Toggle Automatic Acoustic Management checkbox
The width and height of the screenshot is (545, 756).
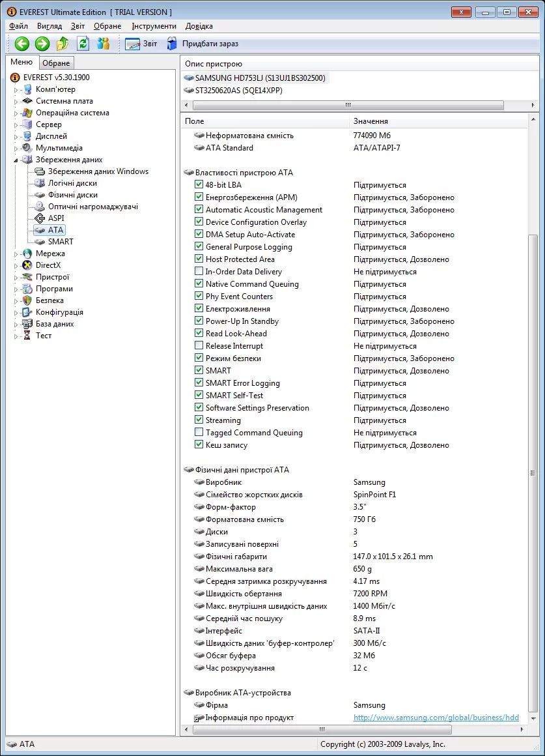point(199,209)
